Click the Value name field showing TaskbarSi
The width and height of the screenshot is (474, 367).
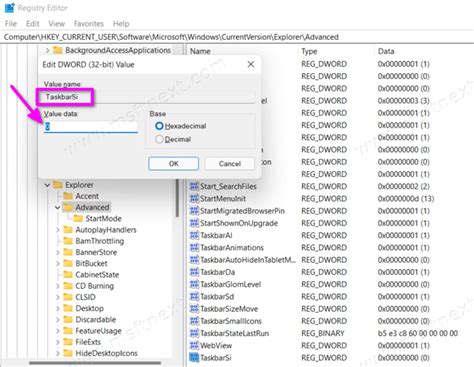(150, 97)
